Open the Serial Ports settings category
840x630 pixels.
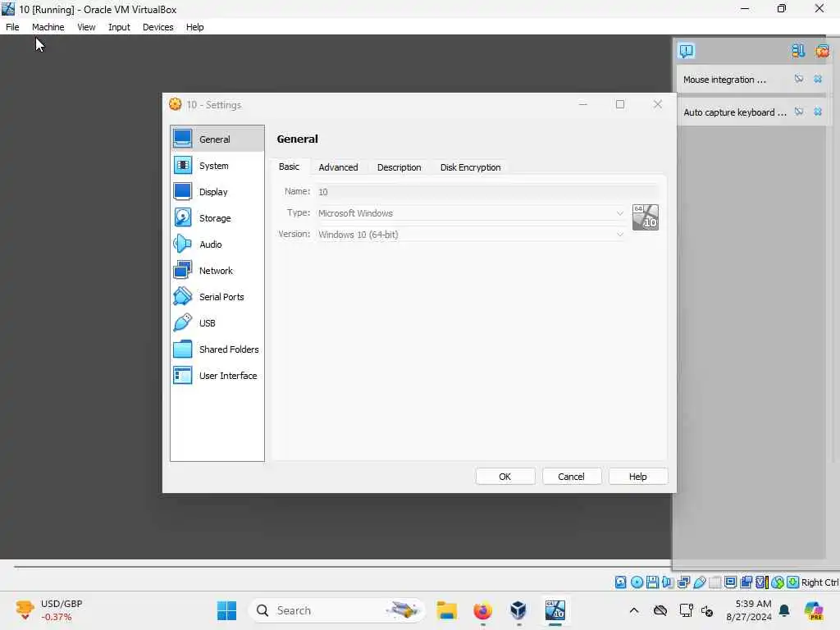coord(217,297)
